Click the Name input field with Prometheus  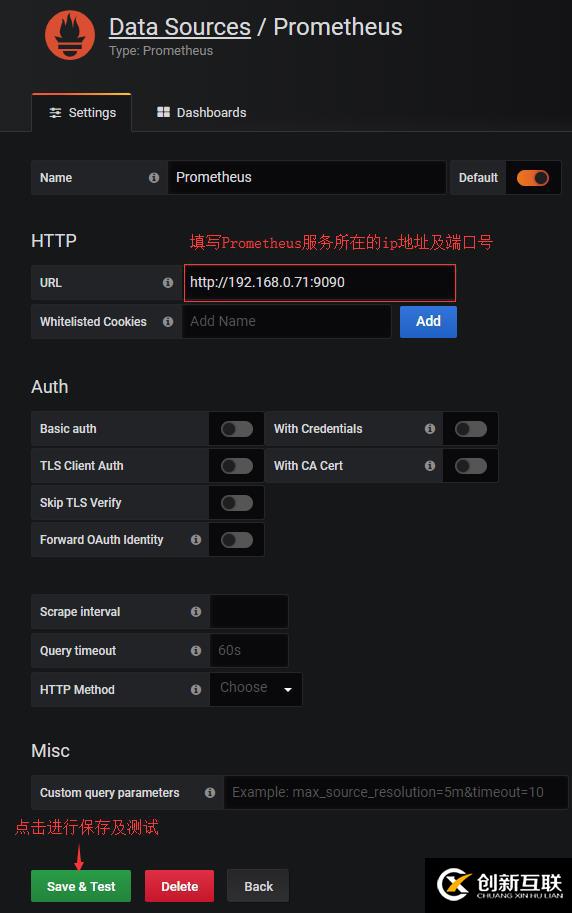[x=306, y=178]
